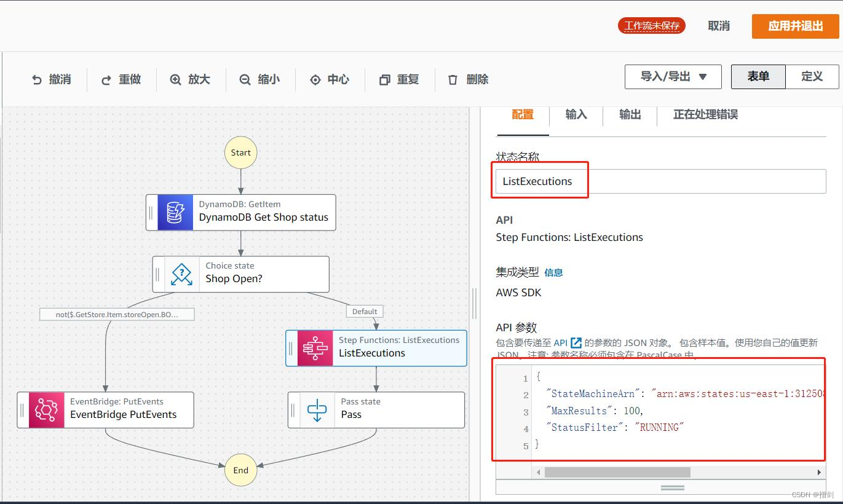
Task: Click the 重做 redo icon
Action: (106, 80)
